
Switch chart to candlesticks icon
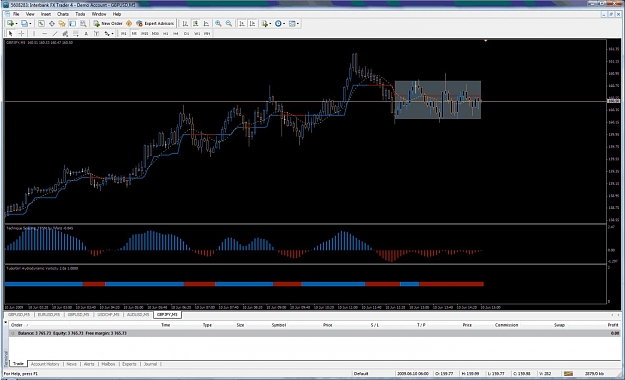click(196, 24)
